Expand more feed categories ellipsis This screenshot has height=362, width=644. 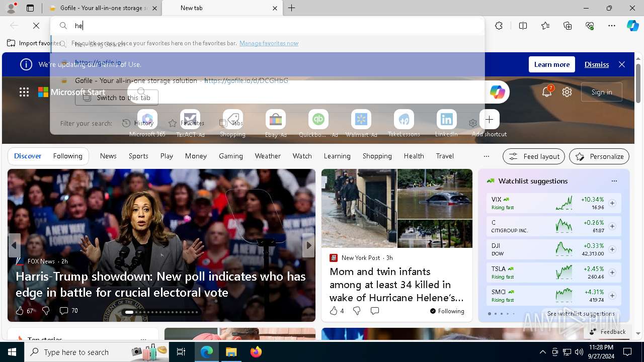coord(486,156)
